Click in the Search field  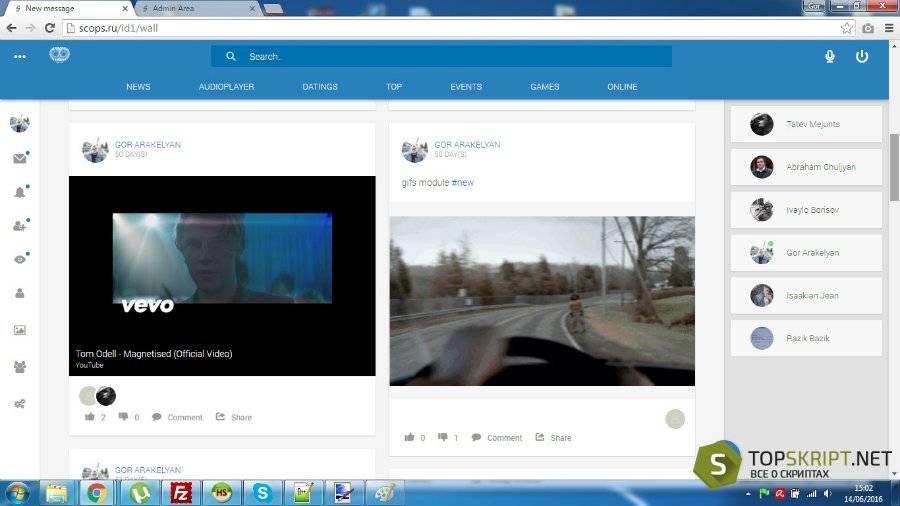click(x=441, y=56)
